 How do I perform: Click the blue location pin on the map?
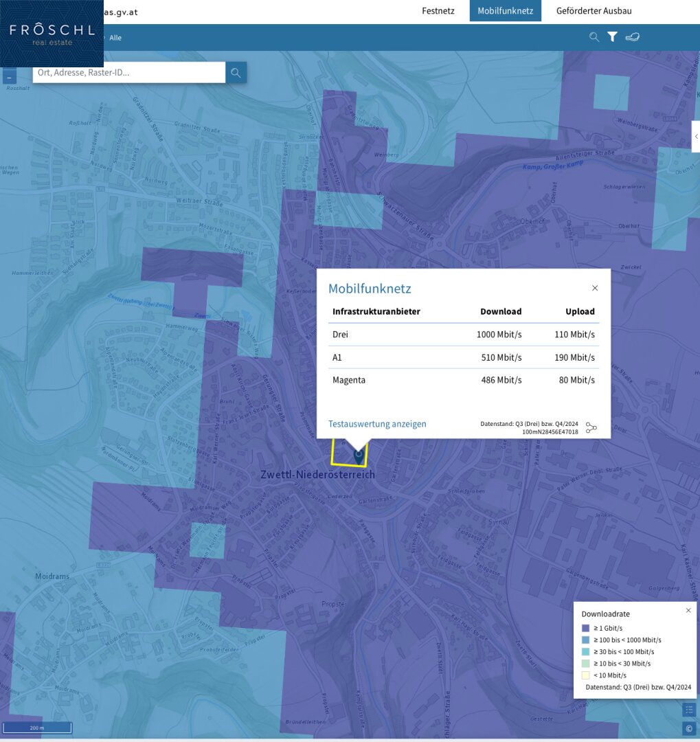click(x=358, y=454)
